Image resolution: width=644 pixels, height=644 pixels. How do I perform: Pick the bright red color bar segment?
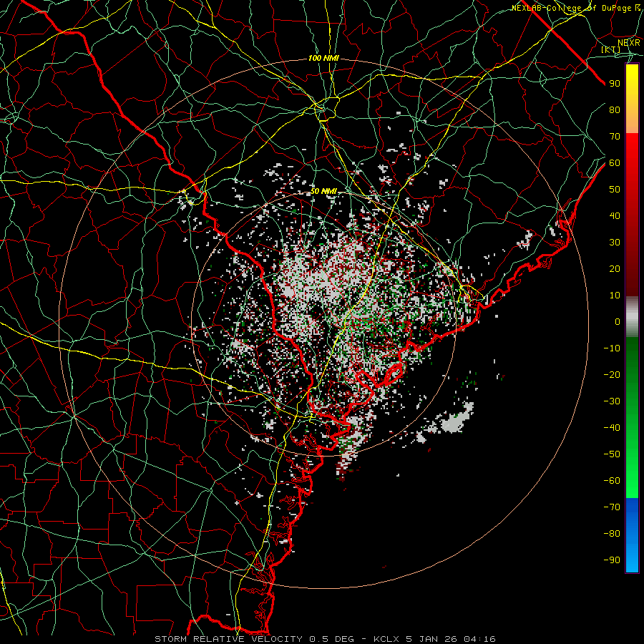632,150
